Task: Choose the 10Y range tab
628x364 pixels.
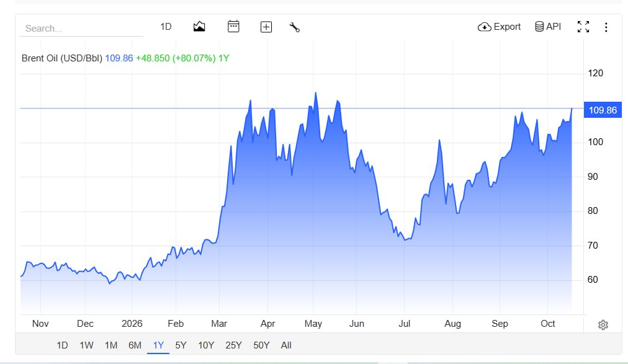Action: pyautogui.click(x=206, y=345)
